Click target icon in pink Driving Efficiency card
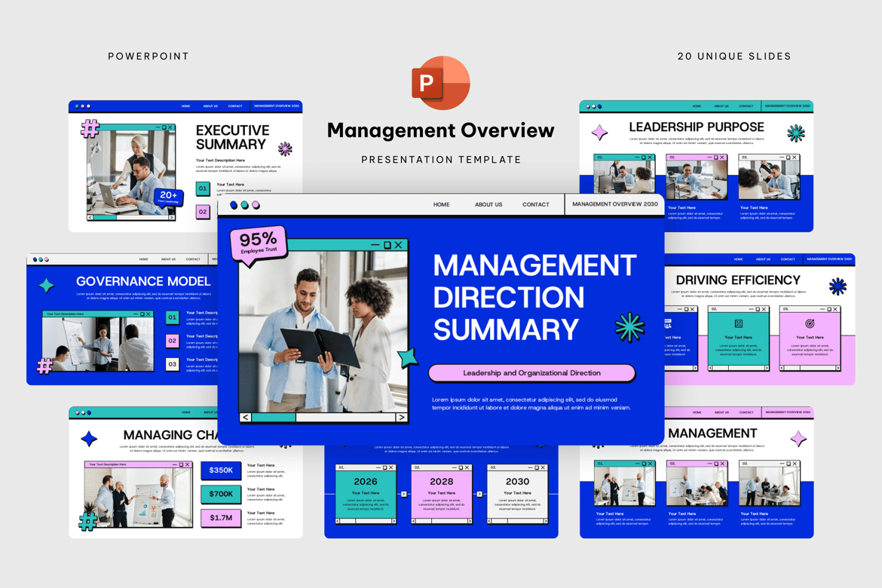Image resolution: width=882 pixels, height=588 pixels. (810, 323)
